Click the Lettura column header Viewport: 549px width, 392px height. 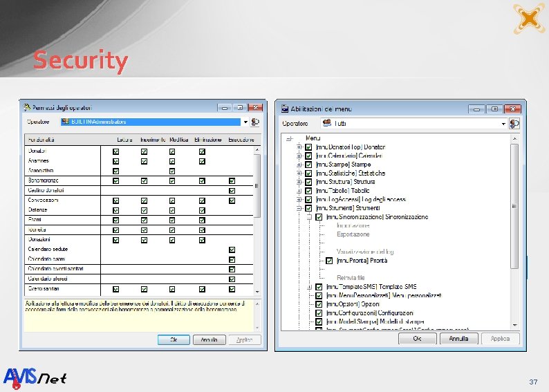pyautogui.click(x=124, y=140)
